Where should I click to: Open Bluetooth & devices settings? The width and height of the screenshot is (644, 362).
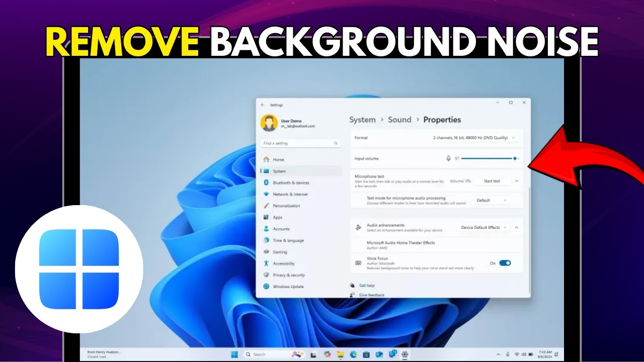click(301, 183)
